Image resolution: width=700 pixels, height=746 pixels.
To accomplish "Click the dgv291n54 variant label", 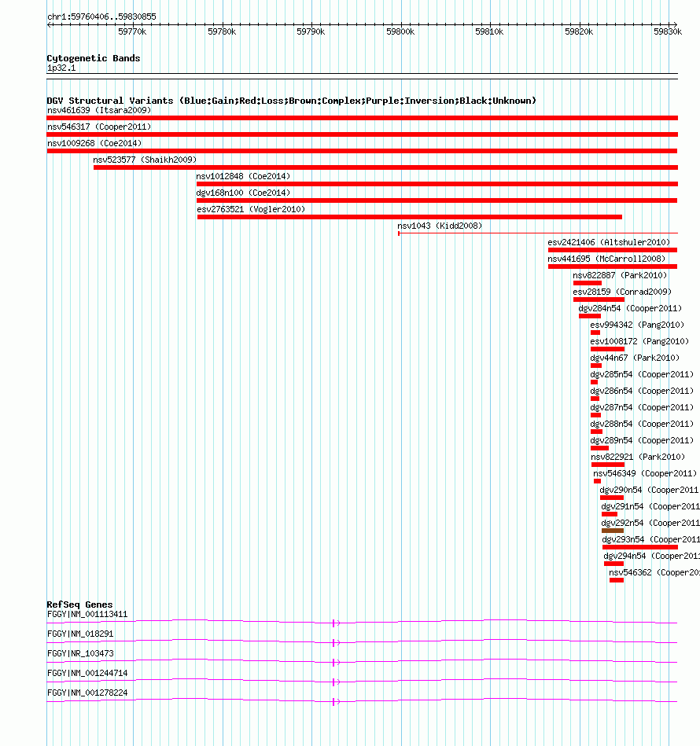I will click(650, 507).
